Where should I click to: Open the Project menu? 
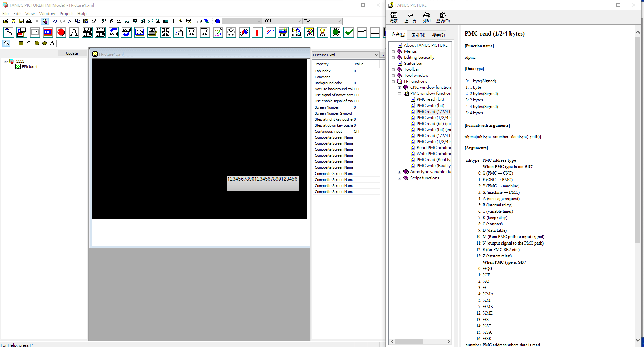coord(66,14)
